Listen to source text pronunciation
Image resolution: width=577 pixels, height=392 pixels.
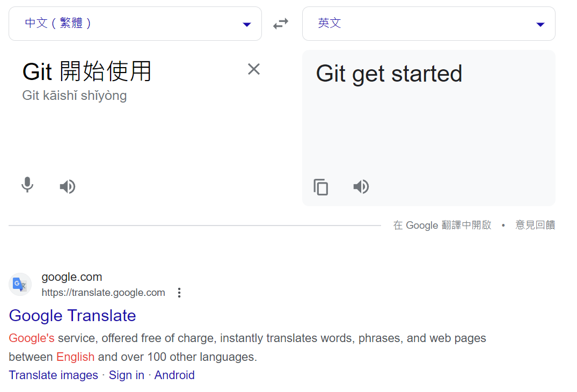[68, 187]
